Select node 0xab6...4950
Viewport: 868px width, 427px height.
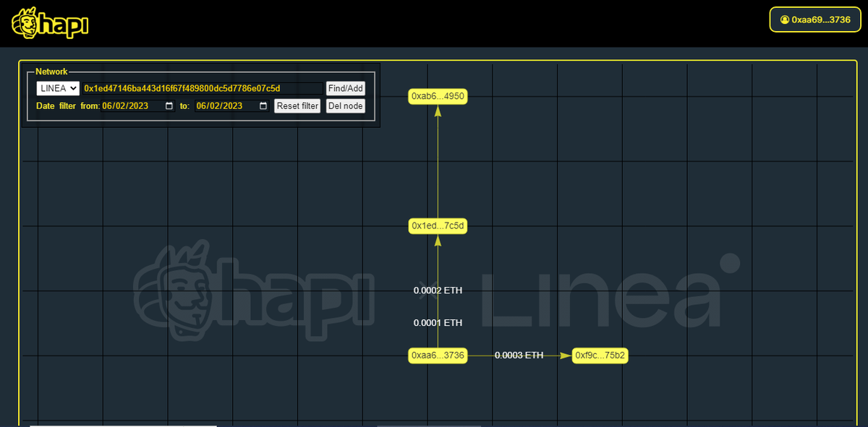point(438,96)
